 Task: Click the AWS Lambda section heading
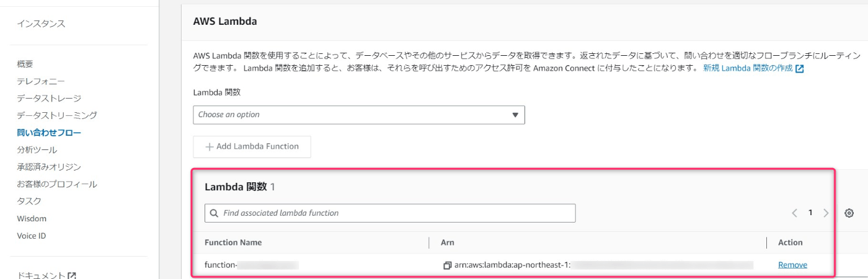point(225,21)
